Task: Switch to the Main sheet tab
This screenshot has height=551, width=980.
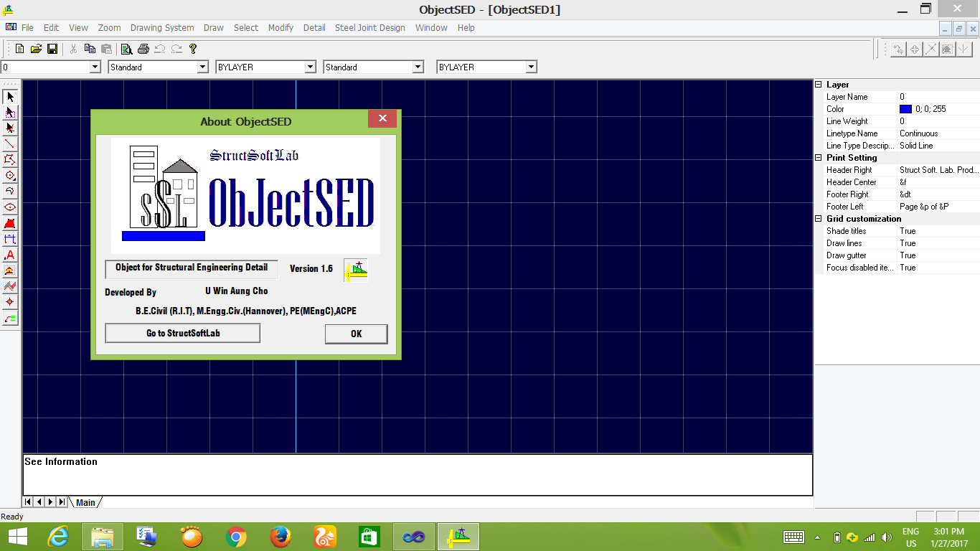Action: coord(85,502)
